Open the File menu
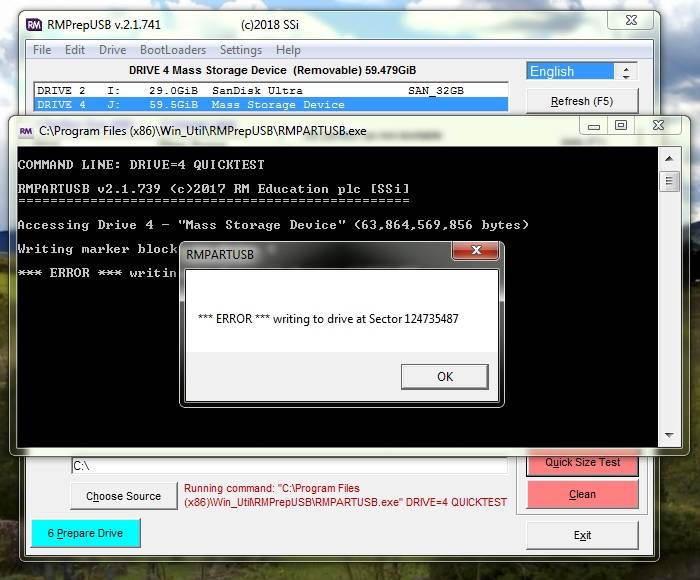700x580 pixels. tap(42, 50)
